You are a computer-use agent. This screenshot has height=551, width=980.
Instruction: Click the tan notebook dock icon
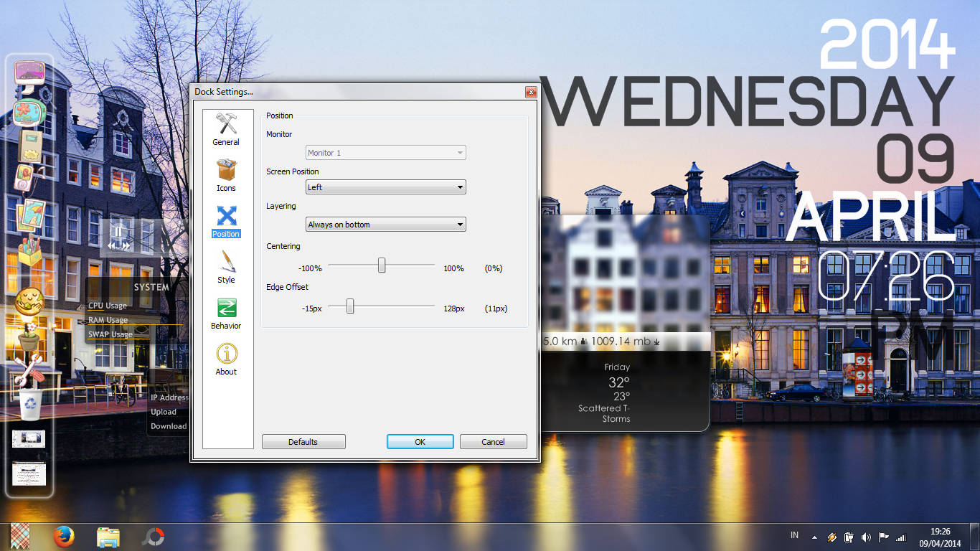[x=31, y=146]
